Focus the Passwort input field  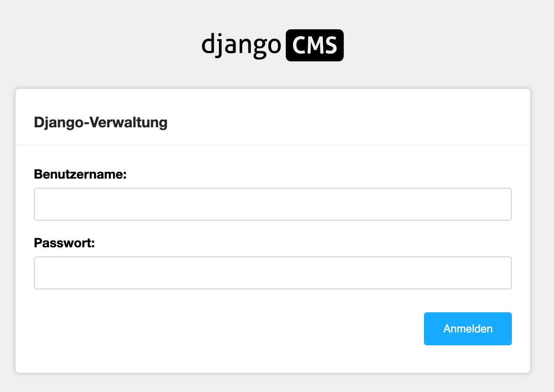click(273, 273)
